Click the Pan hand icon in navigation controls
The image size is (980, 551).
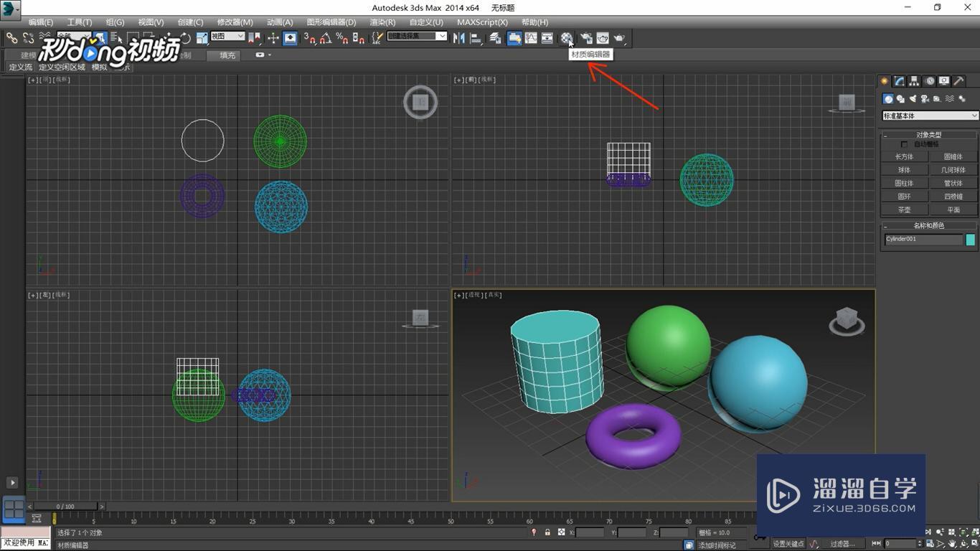pos(952,544)
